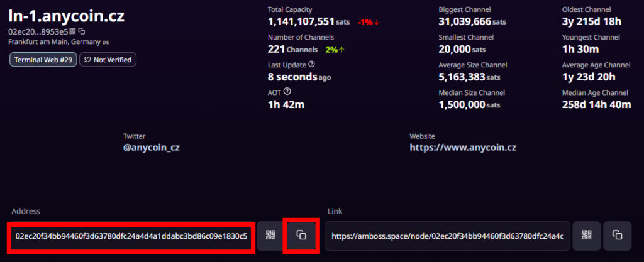644x262 pixels.
Task: Copy short pubkey next to node name
Action: [x=82, y=31]
